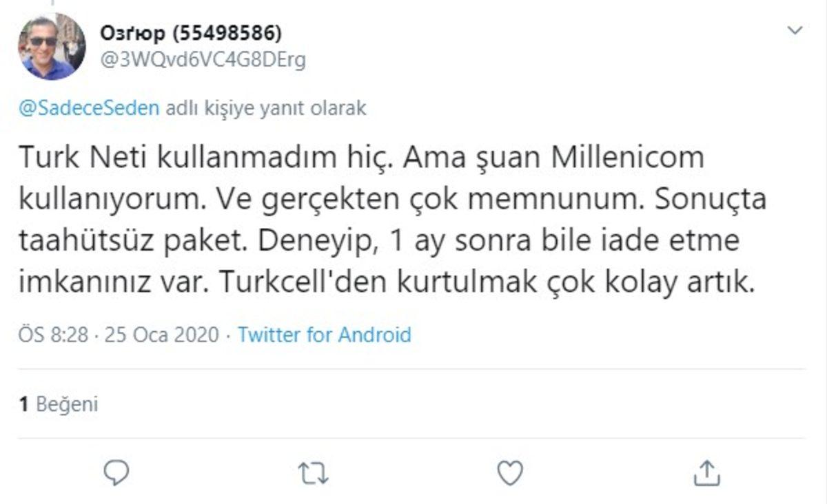This screenshot has width=827, height=504.
Task: Retweet using the arrows icon
Action: coord(314,472)
